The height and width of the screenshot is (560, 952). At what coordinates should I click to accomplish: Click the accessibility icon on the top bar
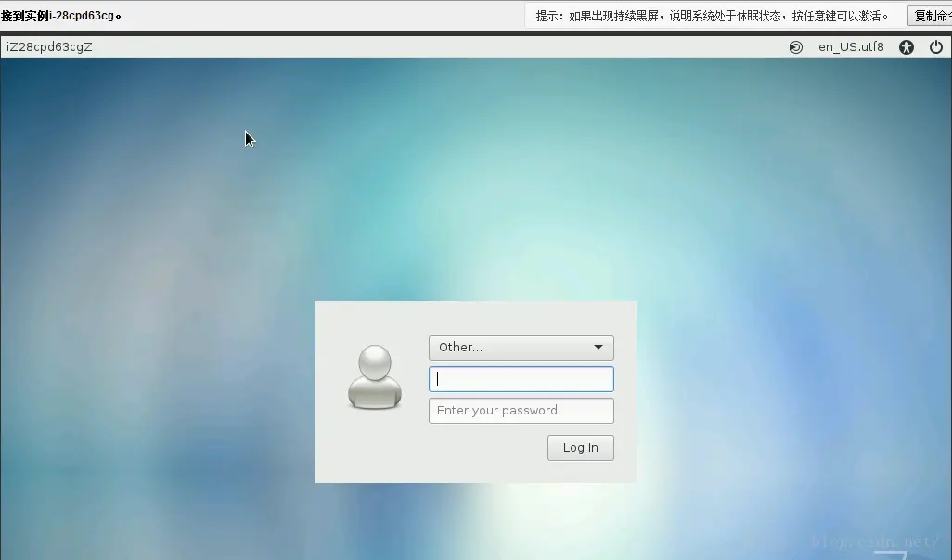[x=906, y=46]
